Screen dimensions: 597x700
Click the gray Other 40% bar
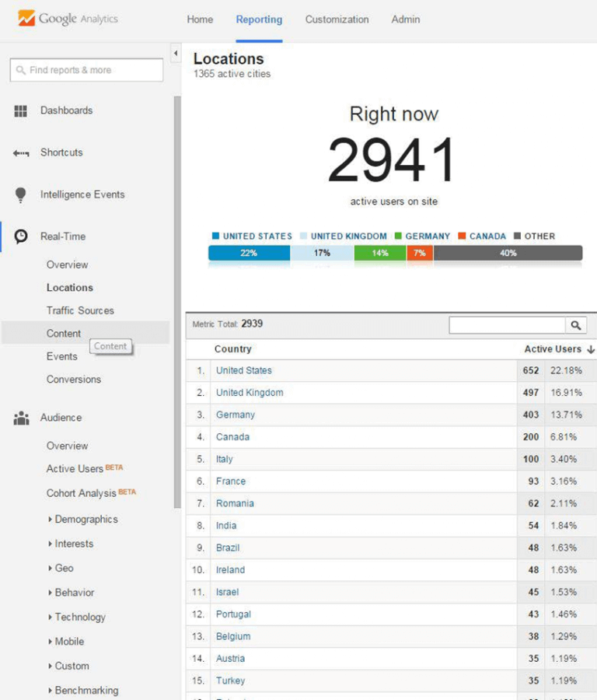tap(508, 253)
